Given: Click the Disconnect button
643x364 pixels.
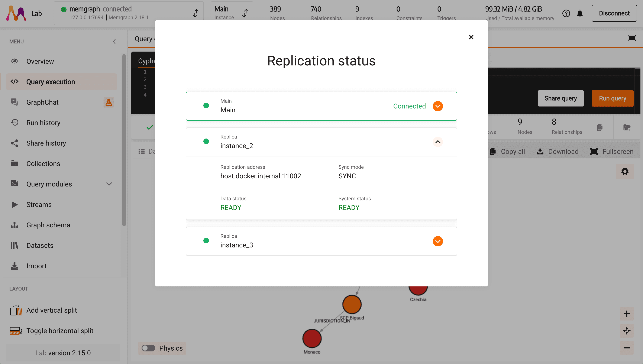Looking at the screenshot, I should pos(614,13).
